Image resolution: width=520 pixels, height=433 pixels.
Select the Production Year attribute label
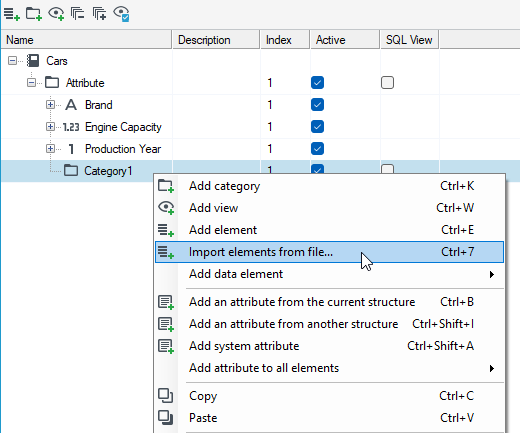click(123, 149)
